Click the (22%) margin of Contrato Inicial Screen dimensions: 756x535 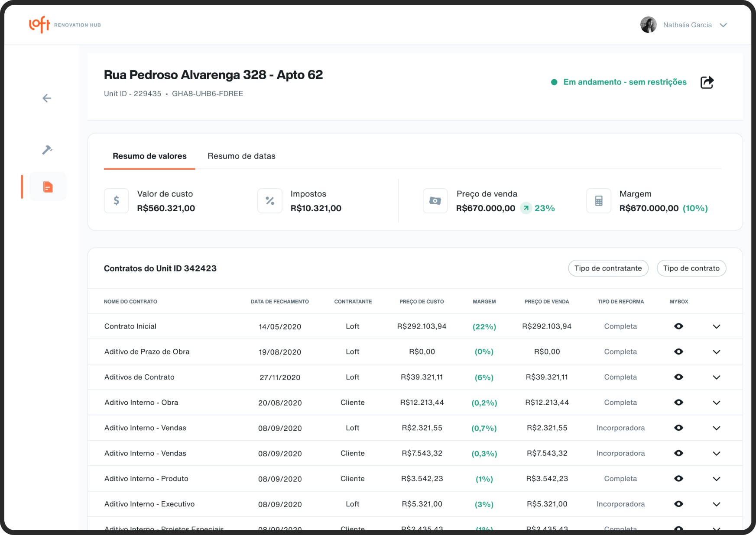(x=484, y=327)
